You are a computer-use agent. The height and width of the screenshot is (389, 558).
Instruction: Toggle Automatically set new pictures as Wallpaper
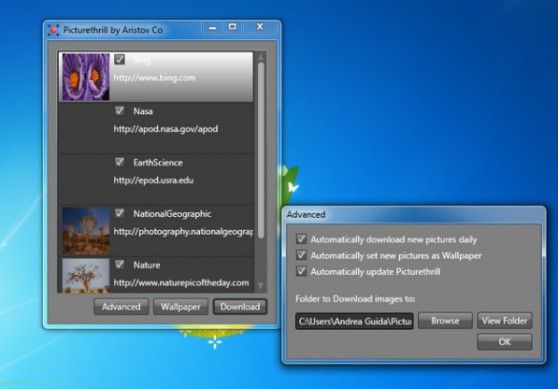tap(301, 255)
